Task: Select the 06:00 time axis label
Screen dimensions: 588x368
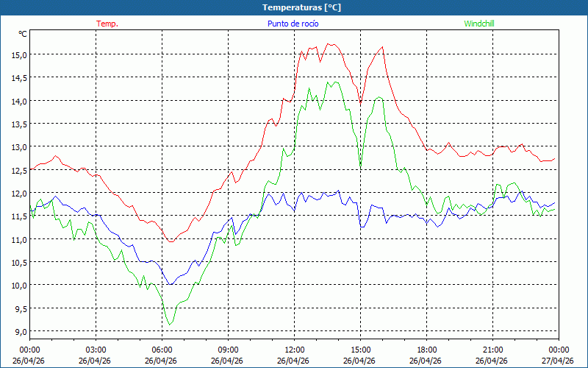Action: click(162, 350)
